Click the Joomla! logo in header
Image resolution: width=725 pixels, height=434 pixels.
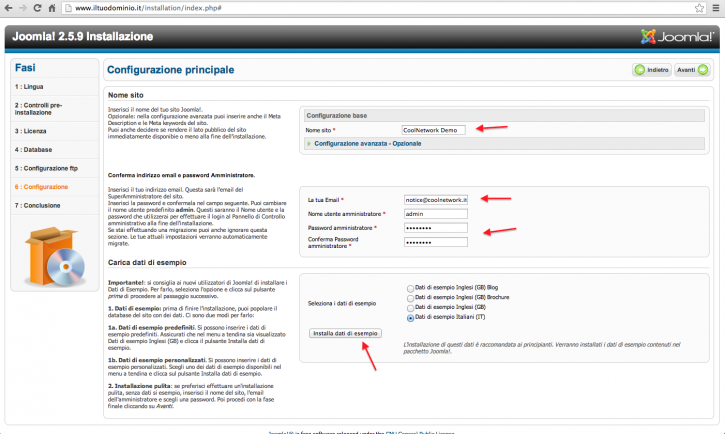point(677,37)
